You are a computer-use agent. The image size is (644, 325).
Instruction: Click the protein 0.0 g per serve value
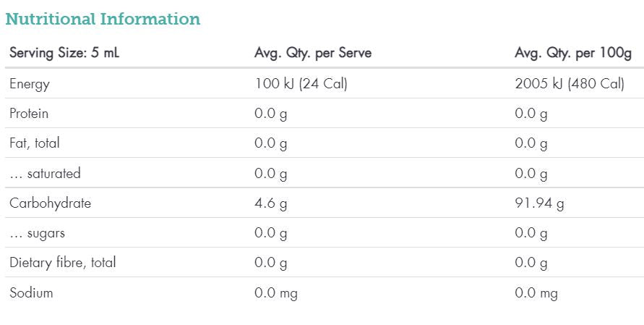tap(271, 114)
